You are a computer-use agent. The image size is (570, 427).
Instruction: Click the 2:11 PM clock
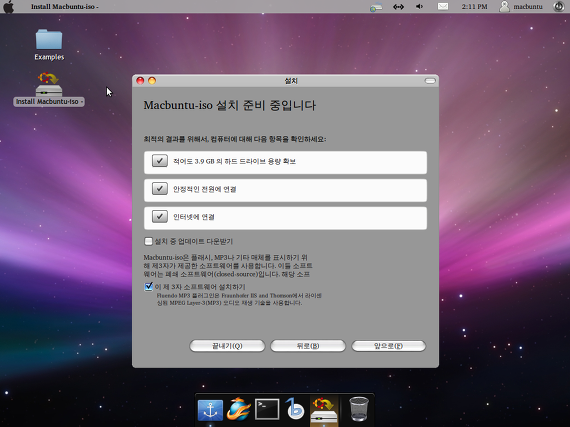click(474, 7)
